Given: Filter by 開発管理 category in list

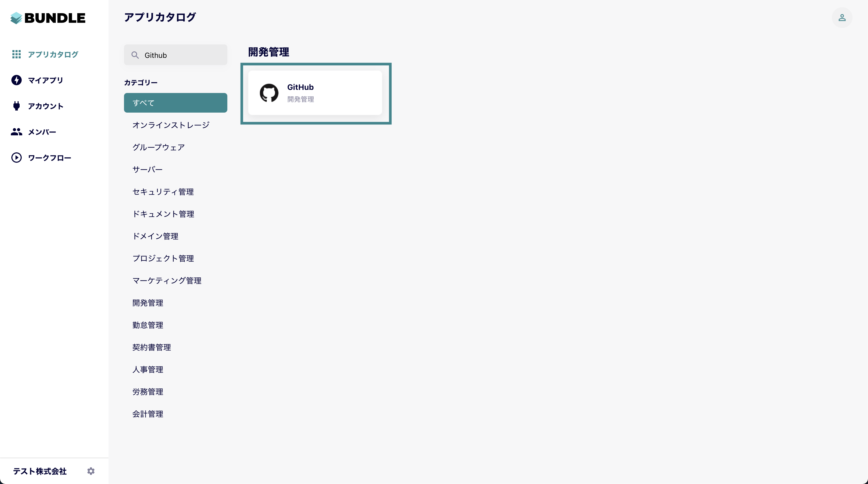Looking at the screenshot, I should tap(148, 303).
